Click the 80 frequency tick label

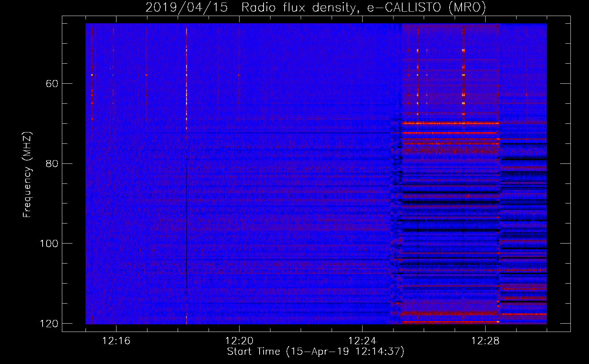click(x=52, y=163)
